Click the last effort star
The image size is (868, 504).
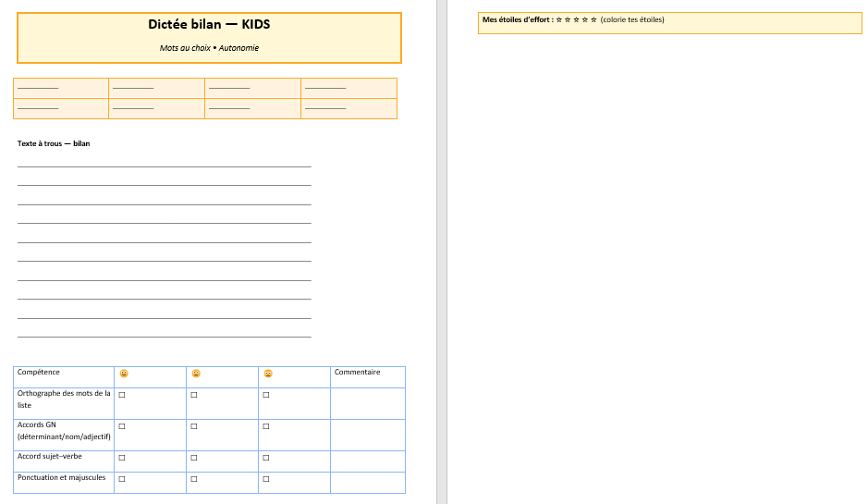[593, 19]
